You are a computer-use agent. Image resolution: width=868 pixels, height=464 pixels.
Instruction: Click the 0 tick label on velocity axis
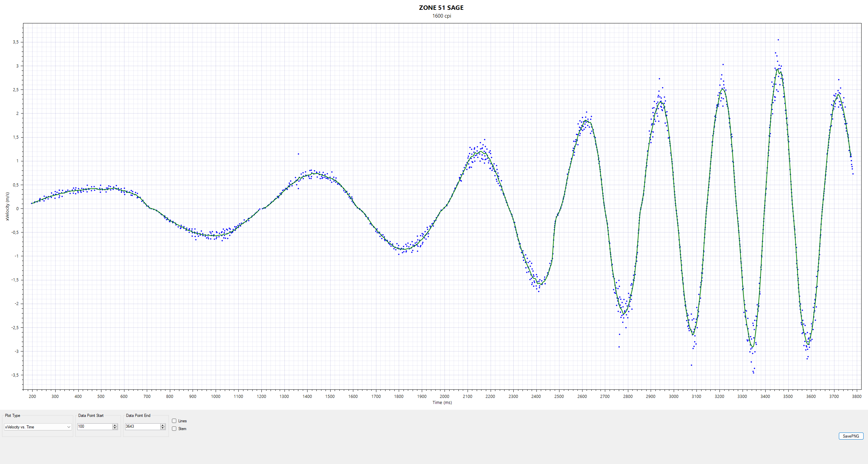coord(17,208)
